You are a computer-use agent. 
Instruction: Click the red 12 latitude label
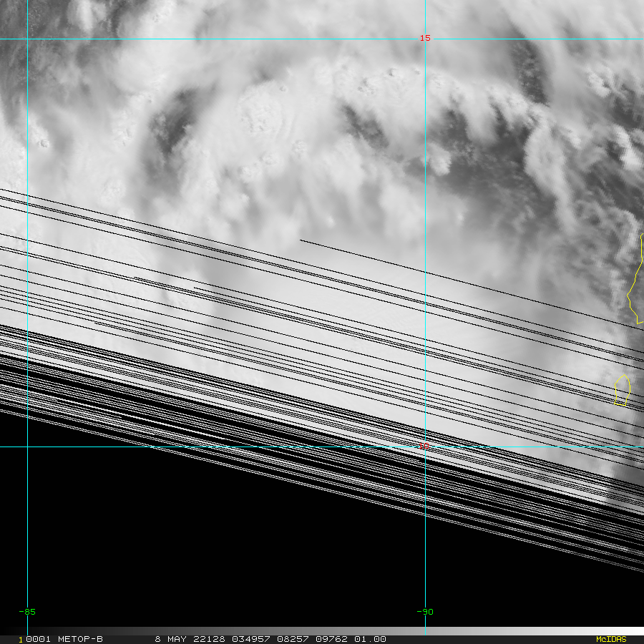(x=424, y=446)
